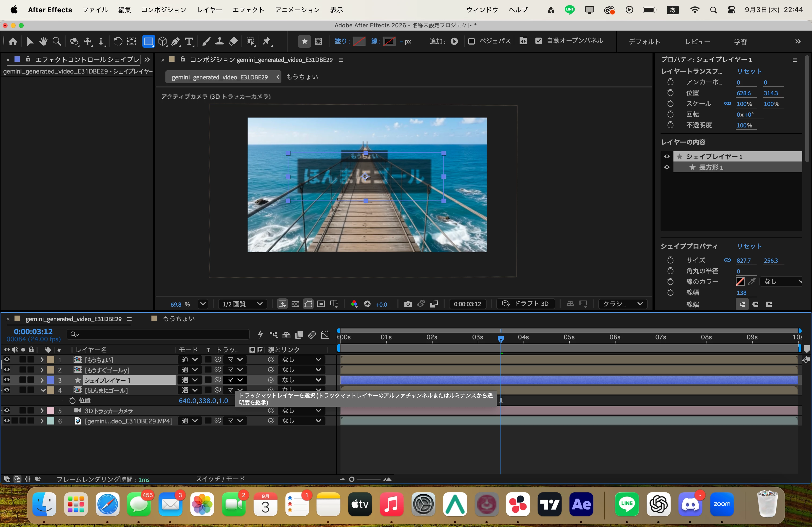
Task: Pick the Eraser tool
Action: pyautogui.click(x=233, y=42)
